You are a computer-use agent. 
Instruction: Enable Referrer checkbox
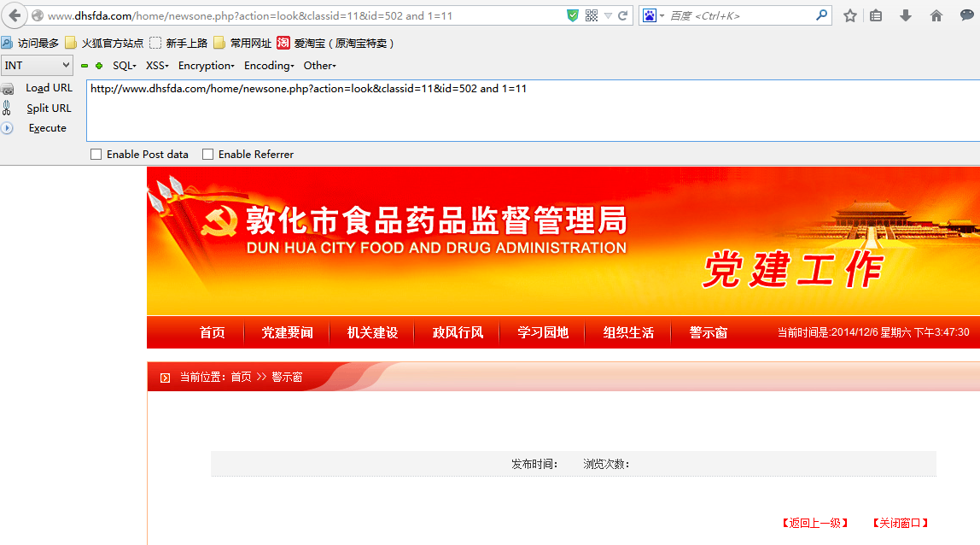pyautogui.click(x=207, y=155)
